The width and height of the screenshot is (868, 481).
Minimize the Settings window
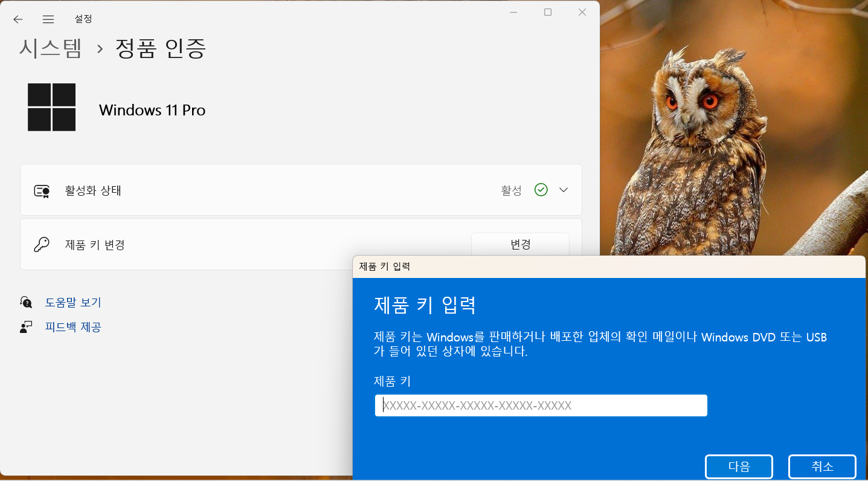pyautogui.click(x=513, y=12)
